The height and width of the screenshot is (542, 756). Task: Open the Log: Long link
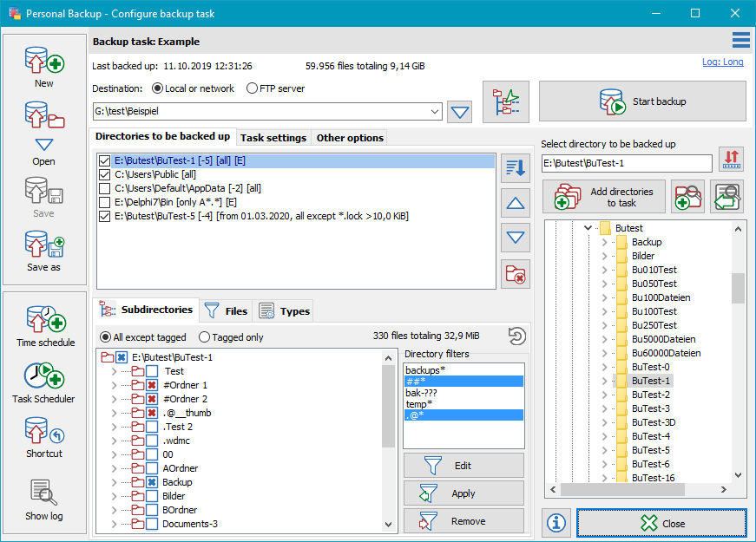tap(722, 62)
